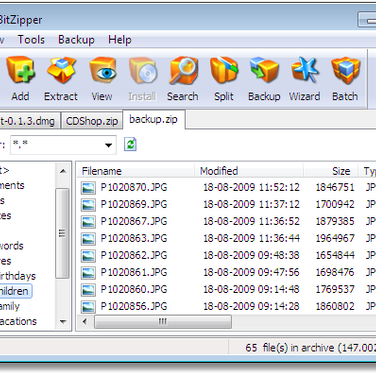
Task: Switch to the CDShop.zip tab
Action: pos(92,121)
